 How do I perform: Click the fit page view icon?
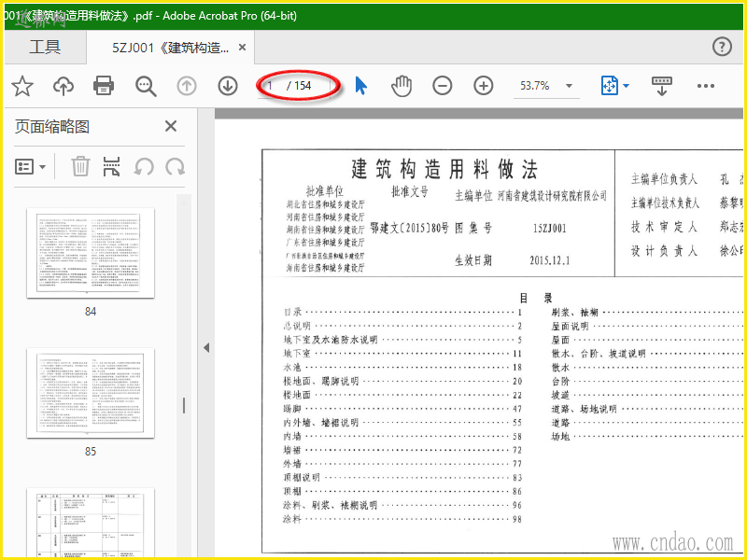coord(610,86)
